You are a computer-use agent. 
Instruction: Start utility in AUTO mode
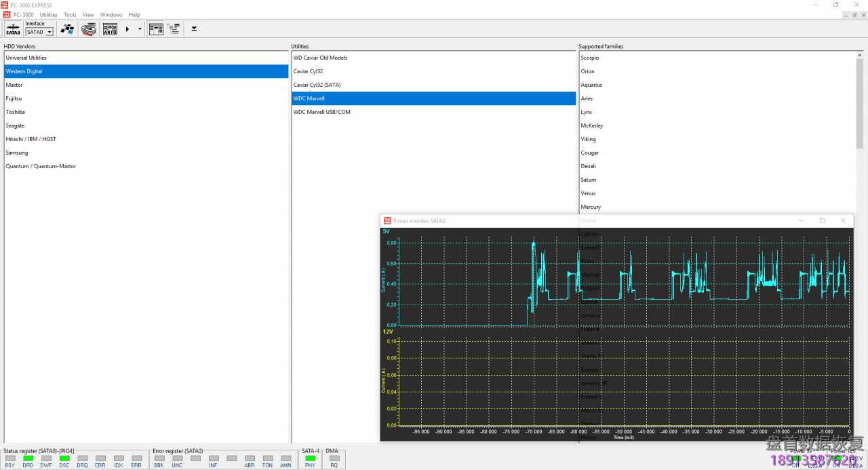click(109, 28)
